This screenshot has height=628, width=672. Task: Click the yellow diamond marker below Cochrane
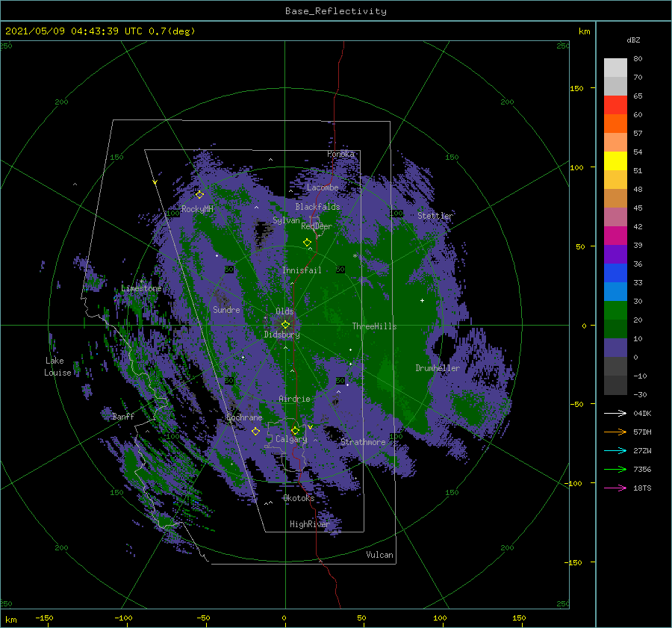tap(255, 431)
